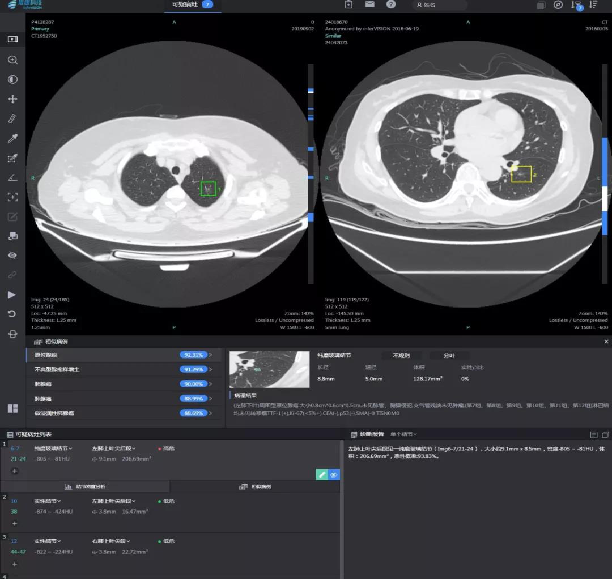Expand the plus icon under first nodule
613x580 pixels.
(x=14, y=470)
